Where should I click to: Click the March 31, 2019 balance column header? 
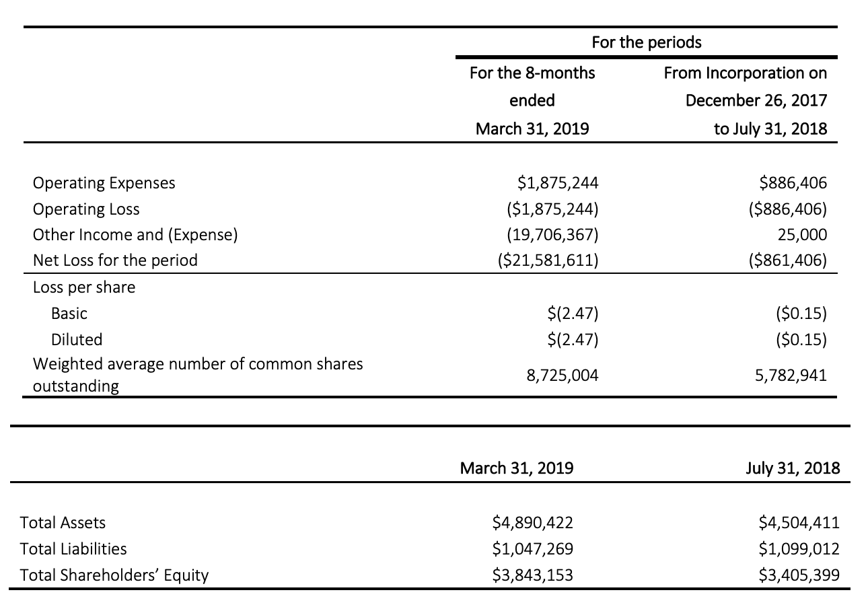(517, 468)
